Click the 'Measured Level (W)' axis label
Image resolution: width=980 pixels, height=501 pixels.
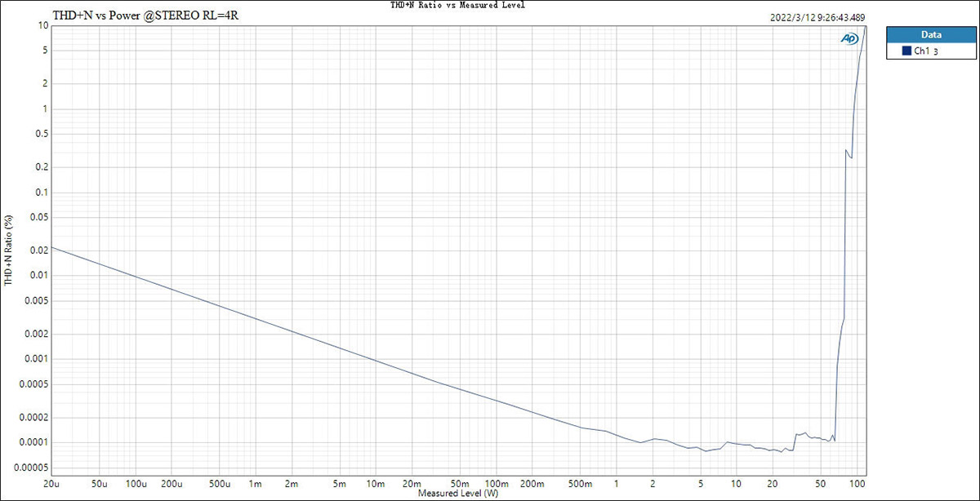click(457, 494)
